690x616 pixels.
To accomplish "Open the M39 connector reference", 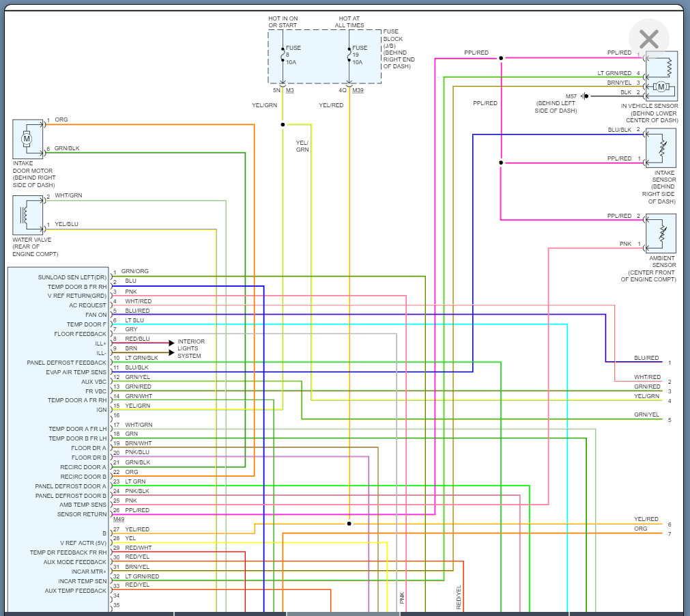I will (x=358, y=90).
